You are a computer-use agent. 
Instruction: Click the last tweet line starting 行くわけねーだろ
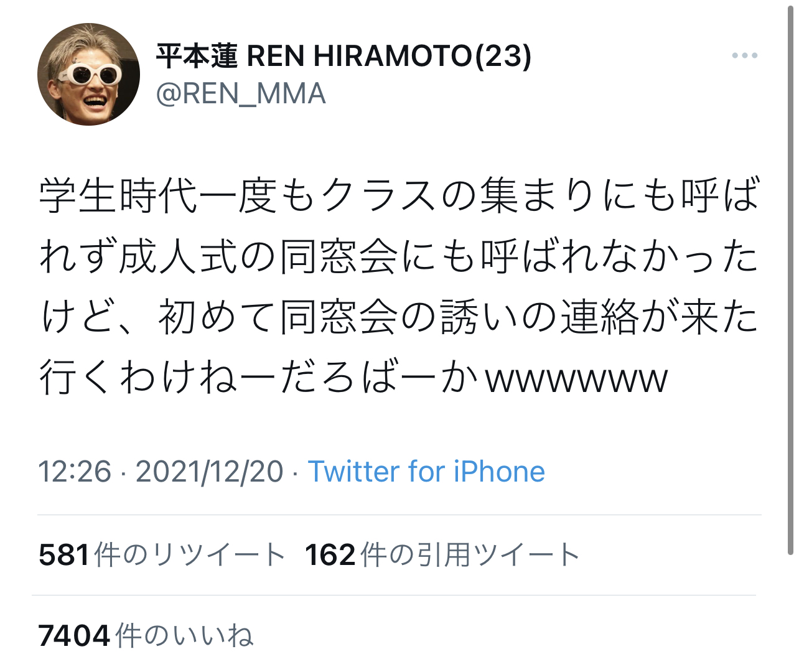click(x=353, y=377)
